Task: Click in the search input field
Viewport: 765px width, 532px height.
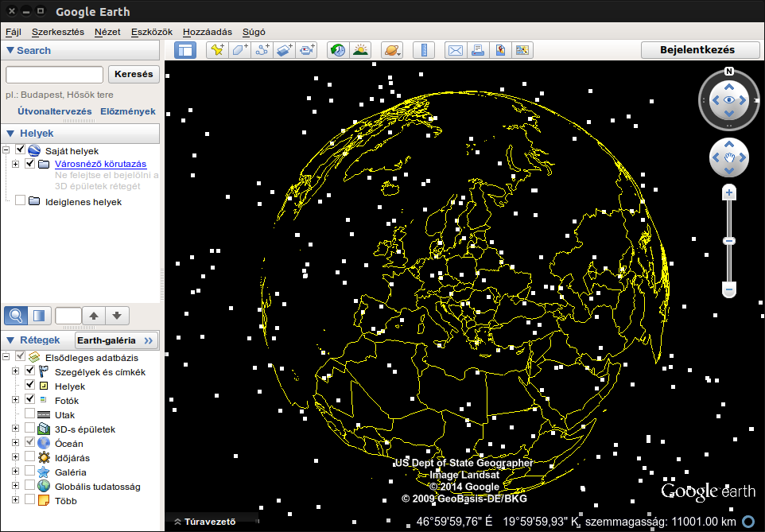Action: [54, 75]
